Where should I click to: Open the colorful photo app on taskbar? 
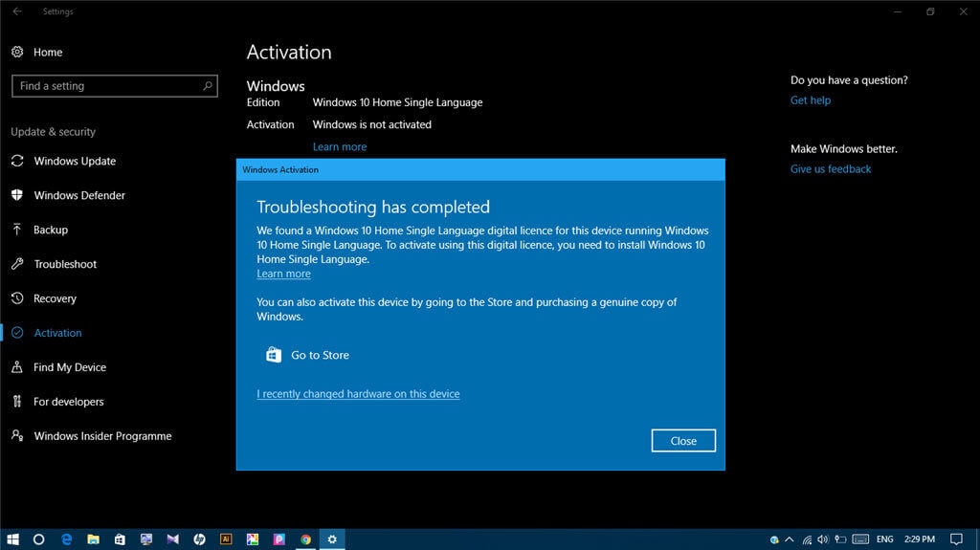tap(253, 539)
